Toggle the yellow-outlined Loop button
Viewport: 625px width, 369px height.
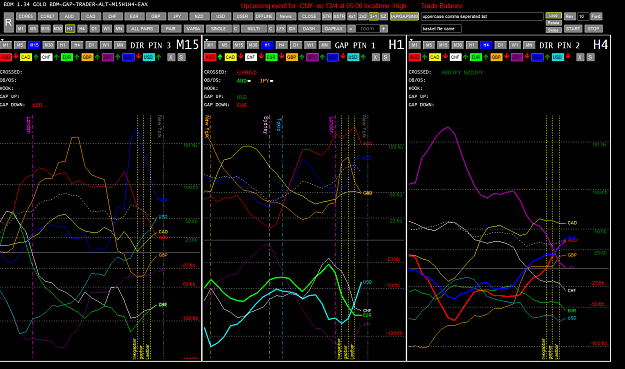click(553, 16)
